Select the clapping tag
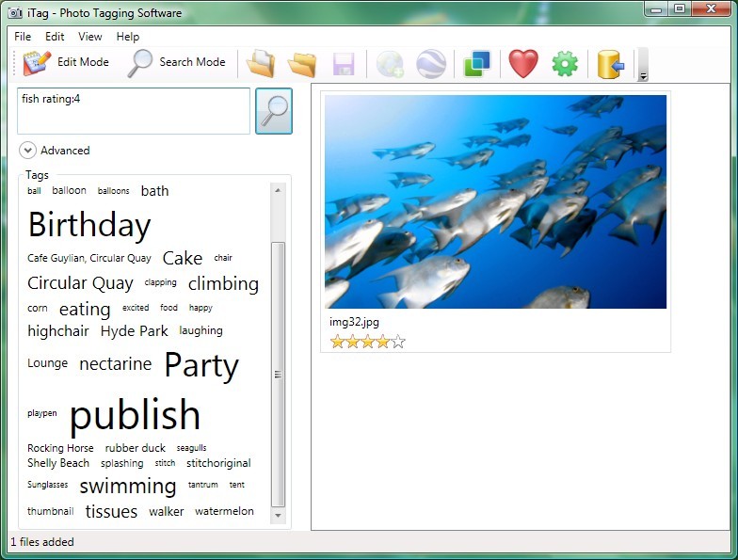This screenshot has height=560, width=738. tap(160, 282)
